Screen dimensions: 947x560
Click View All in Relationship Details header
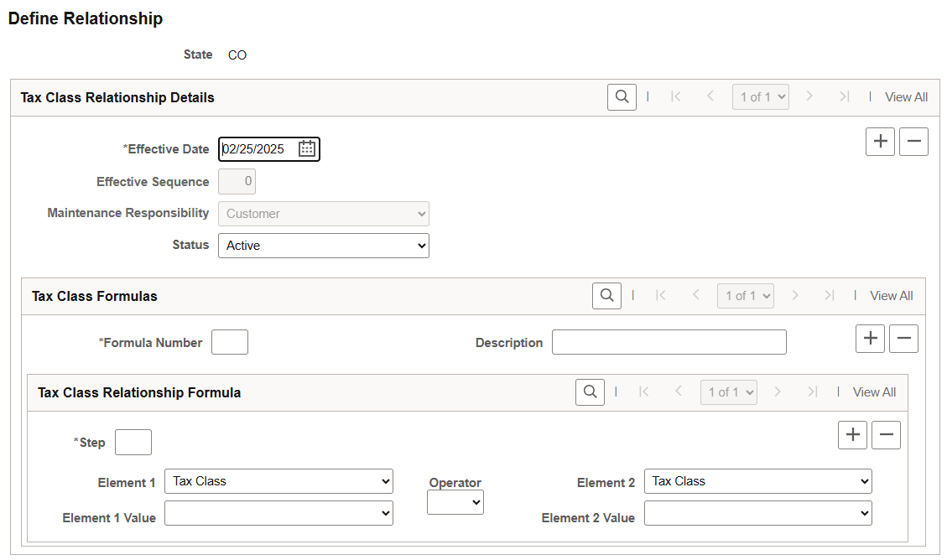[906, 97]
